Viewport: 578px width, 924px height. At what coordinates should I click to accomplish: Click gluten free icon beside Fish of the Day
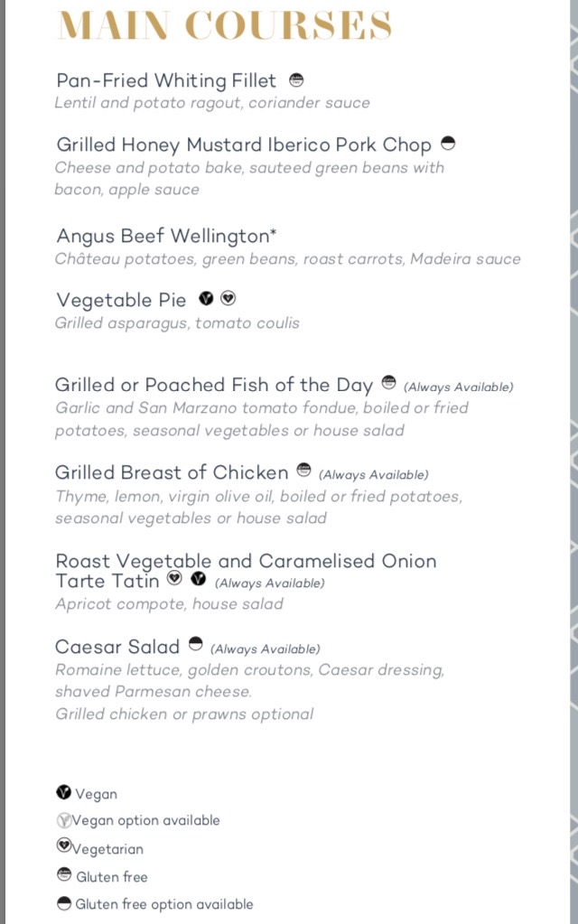coord(389,382)
